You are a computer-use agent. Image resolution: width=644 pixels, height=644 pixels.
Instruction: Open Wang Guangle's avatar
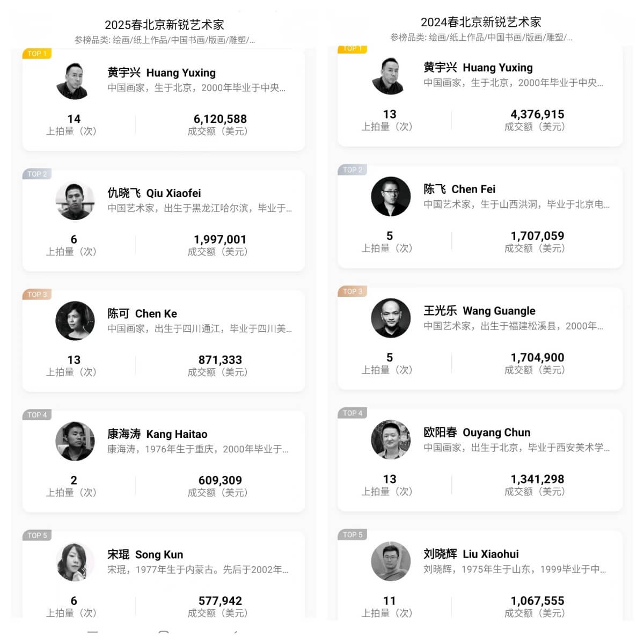click(x=391, y=318)
